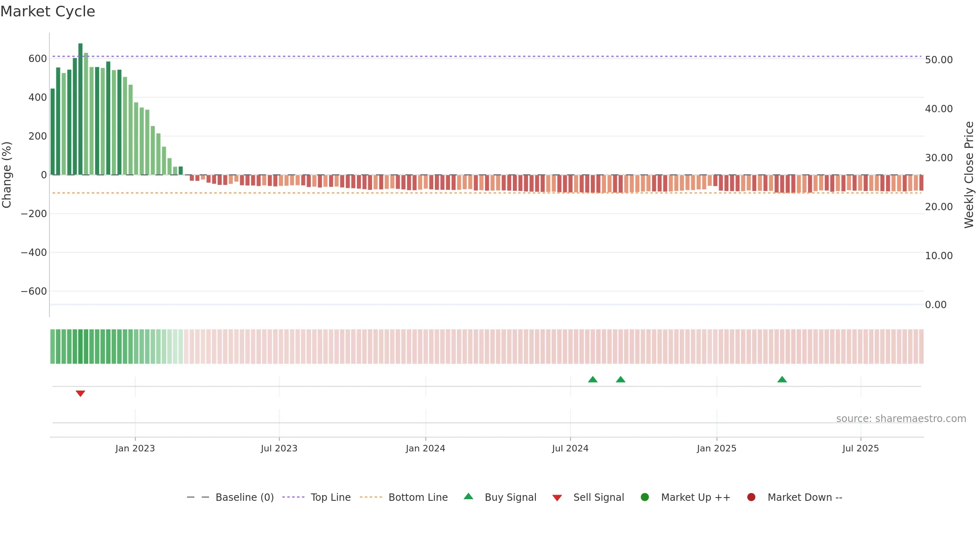
Task: Click the Market Cycle chart title
Action: 48,11
